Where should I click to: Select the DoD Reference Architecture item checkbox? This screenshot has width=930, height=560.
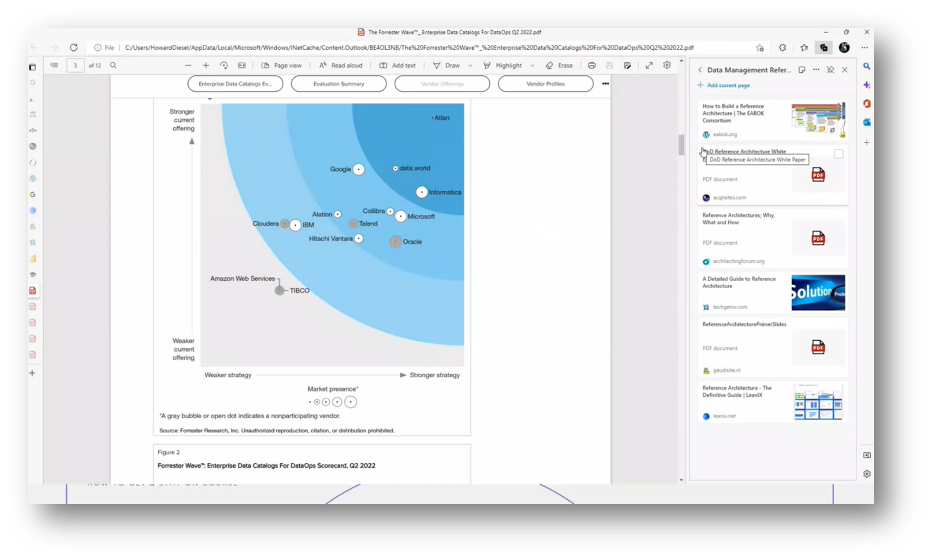(x=839, y=154)
